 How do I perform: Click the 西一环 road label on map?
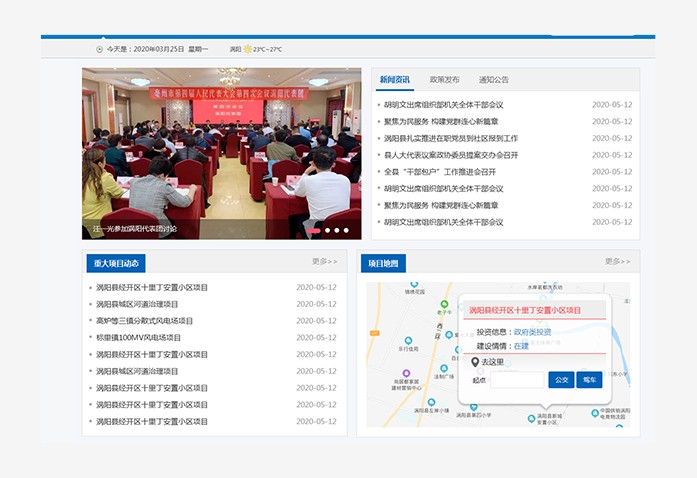pos(438,331)
